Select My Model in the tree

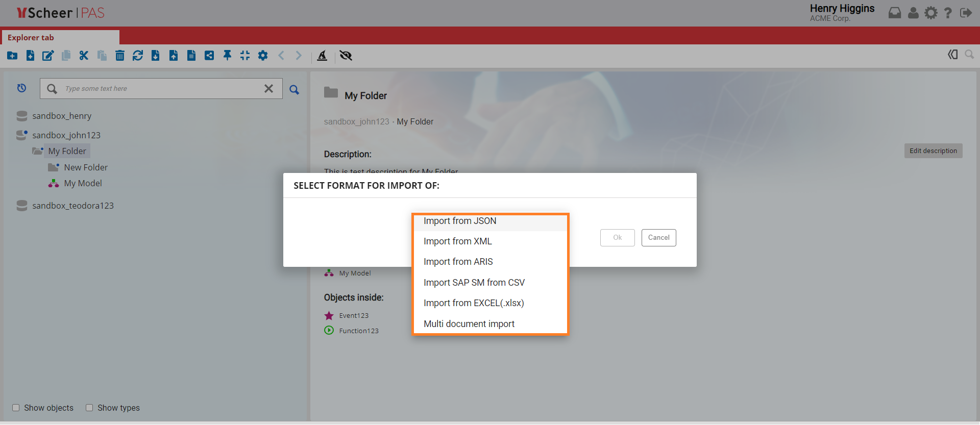83,183
